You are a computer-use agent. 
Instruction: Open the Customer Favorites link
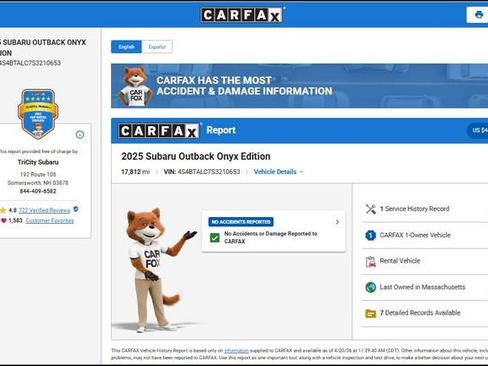pyautogui.click(x=50, y=221)
